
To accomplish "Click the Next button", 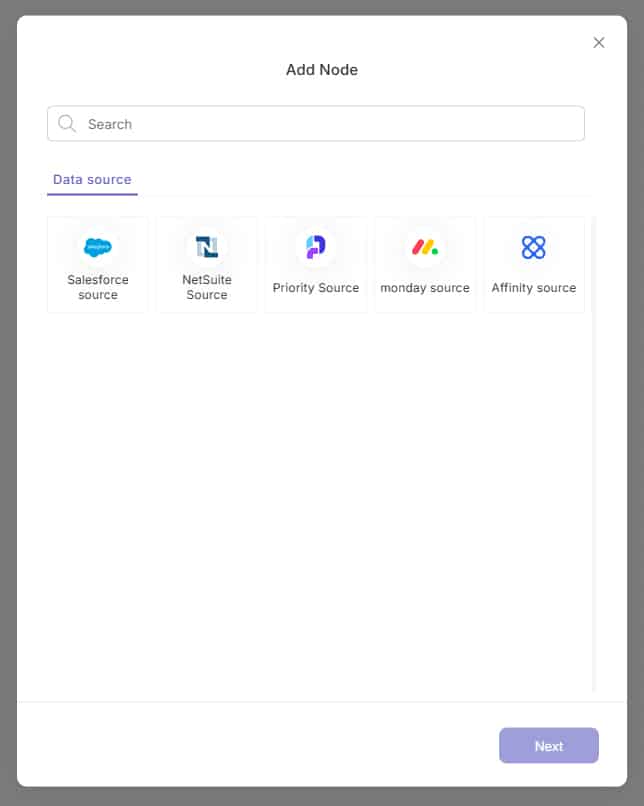I will (x=548, y=745).
